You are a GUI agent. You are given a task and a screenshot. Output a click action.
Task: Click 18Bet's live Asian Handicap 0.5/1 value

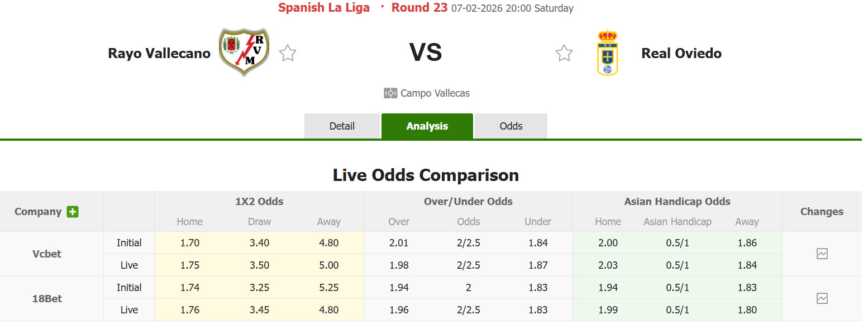point(678,309)
